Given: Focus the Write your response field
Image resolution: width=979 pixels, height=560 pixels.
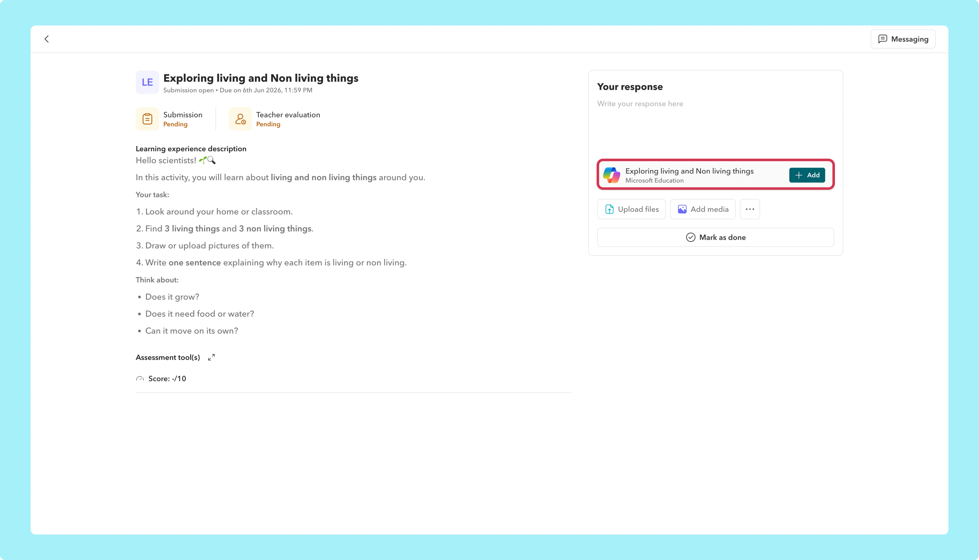Looking at the screenshot, I should tap(715, 125).
